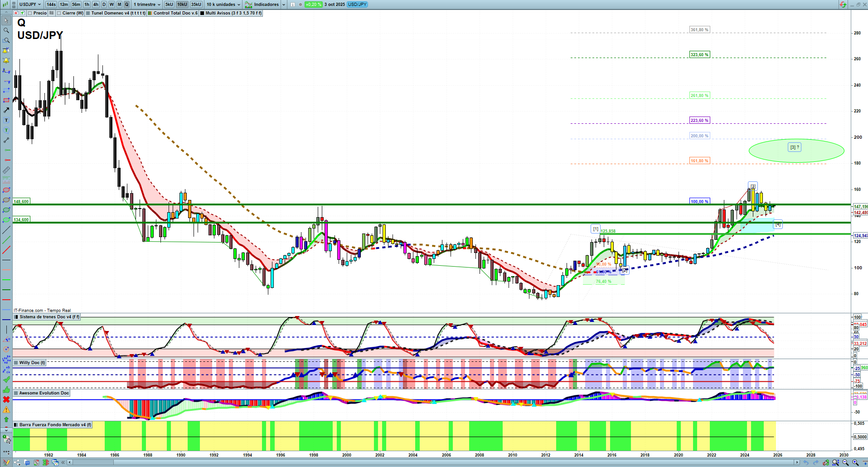Insert the green thumbs-up symbol
The image size is (868, 467).
(6, 389)
